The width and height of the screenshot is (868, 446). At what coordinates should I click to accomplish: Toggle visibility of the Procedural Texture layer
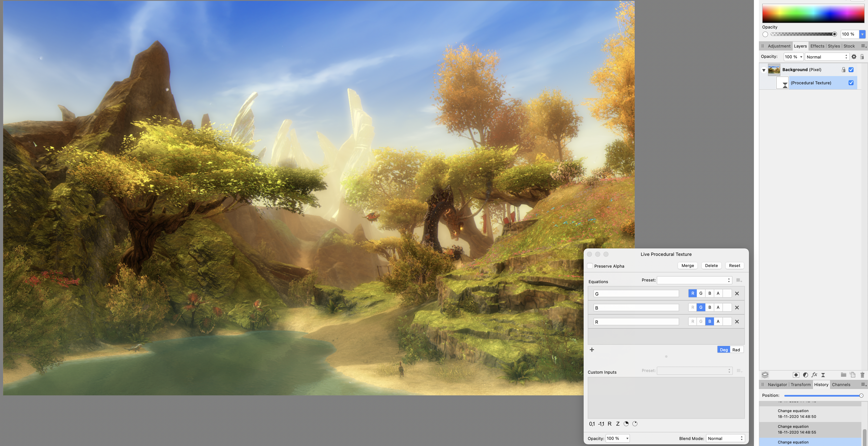click(x=851, y=83)
